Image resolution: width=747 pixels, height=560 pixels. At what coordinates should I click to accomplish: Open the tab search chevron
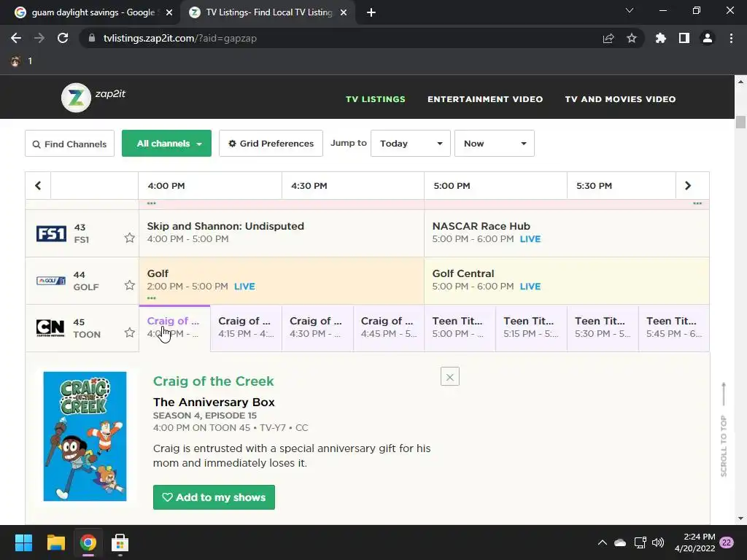pyautogui.click(x=630, y=10)
